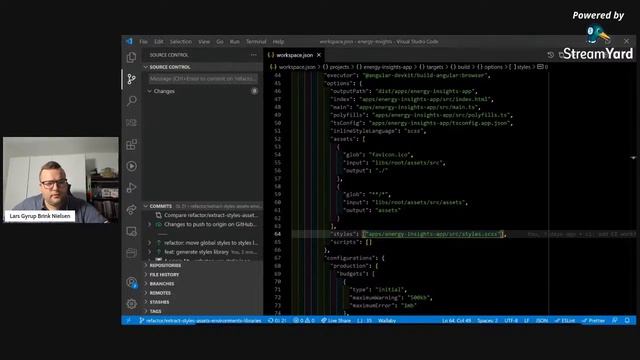640x360 pixels.
Task: Change line ending via LF status item
Action: pyautogui.click(x=527, y=320)
